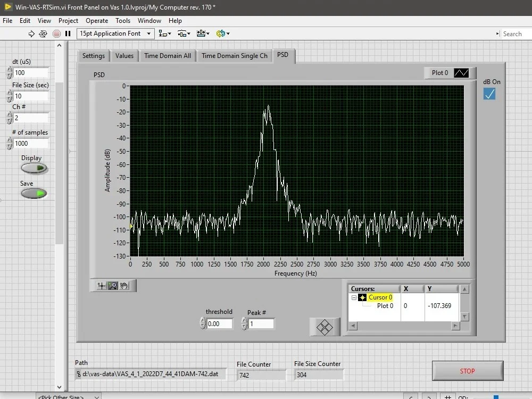Increment Peak # with the stepper arrow
Image resolution: width=532 pixels, height=399 pixels.
click(x=244, y=321)
